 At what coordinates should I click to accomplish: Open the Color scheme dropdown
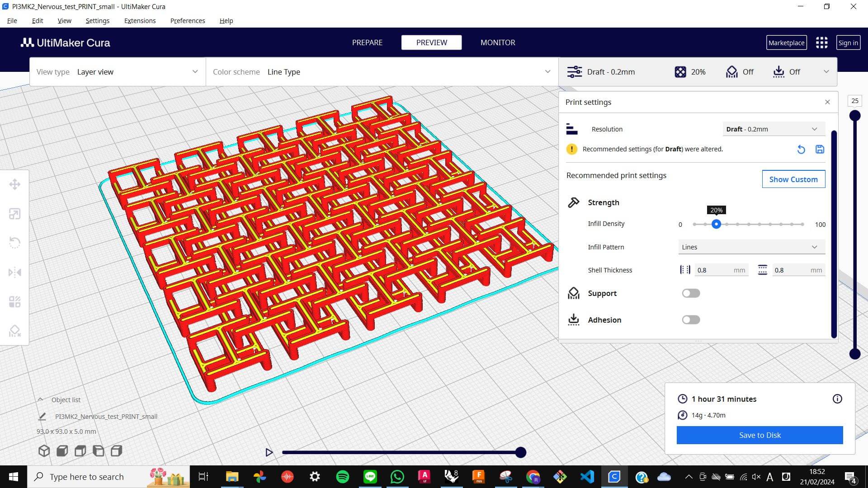click(382, 72)
